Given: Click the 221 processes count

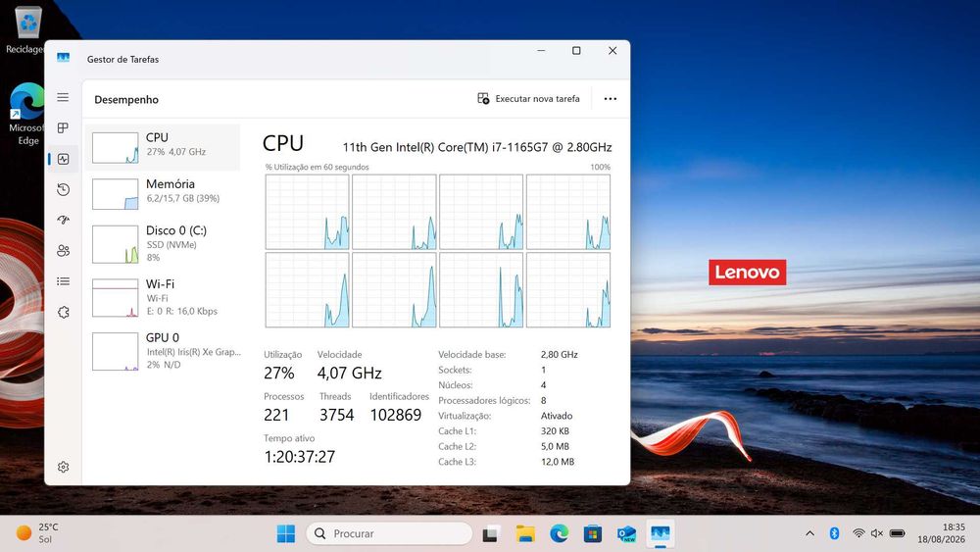Looking at the screenshot, I should [276, 415].
